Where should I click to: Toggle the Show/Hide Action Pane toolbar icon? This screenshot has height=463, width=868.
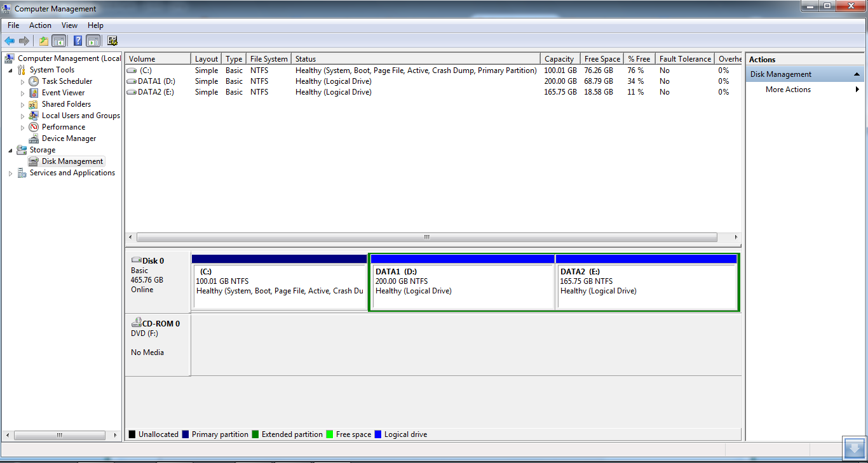[x=93, y=41]
